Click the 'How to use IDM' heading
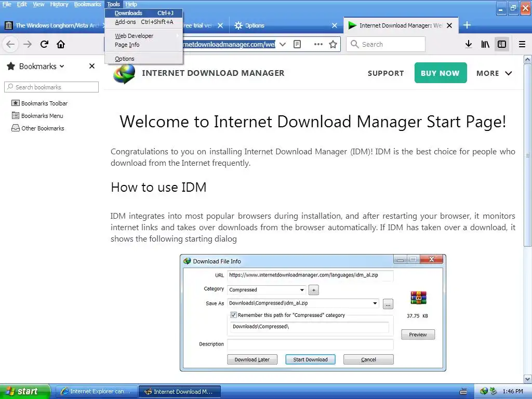This screenshot has width=532, height=399. (x=158, y=187)
